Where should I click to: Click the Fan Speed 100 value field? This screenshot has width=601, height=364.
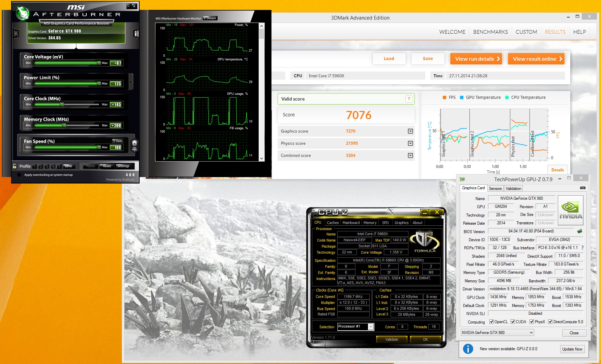(x=116, y=147)
